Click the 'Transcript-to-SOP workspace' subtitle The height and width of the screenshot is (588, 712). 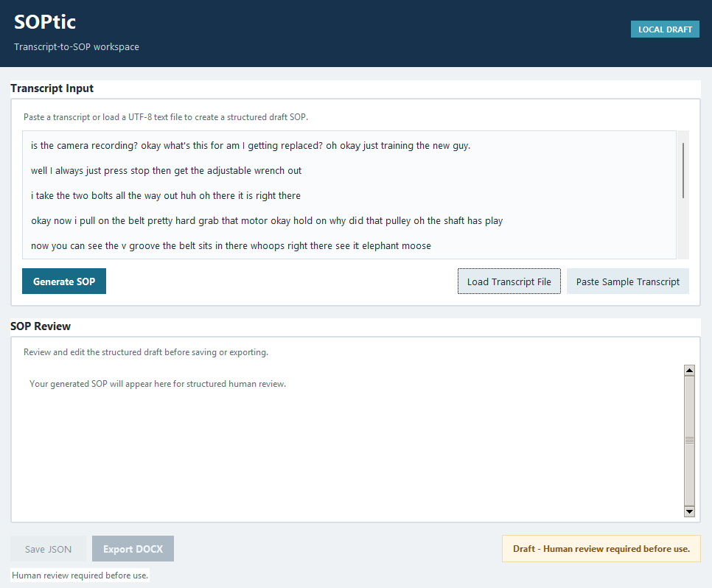(77, 46)
